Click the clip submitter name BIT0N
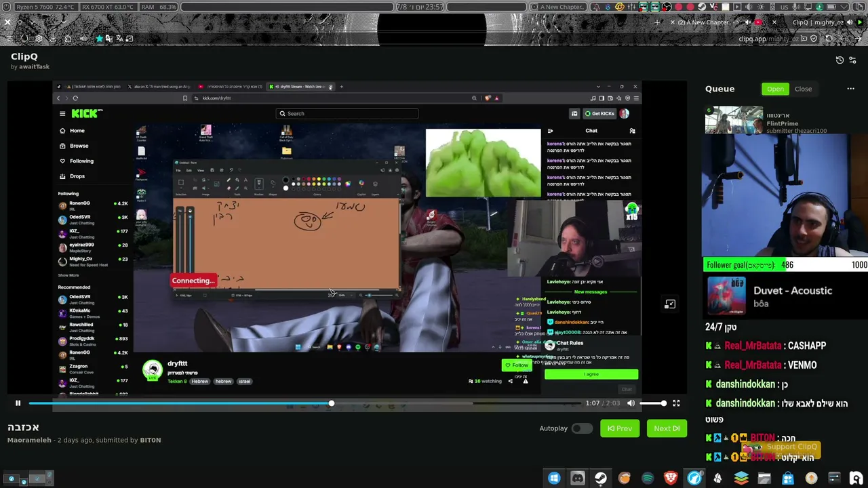Image resolution: width=868 pixels, height=488 pixels. 151,440
